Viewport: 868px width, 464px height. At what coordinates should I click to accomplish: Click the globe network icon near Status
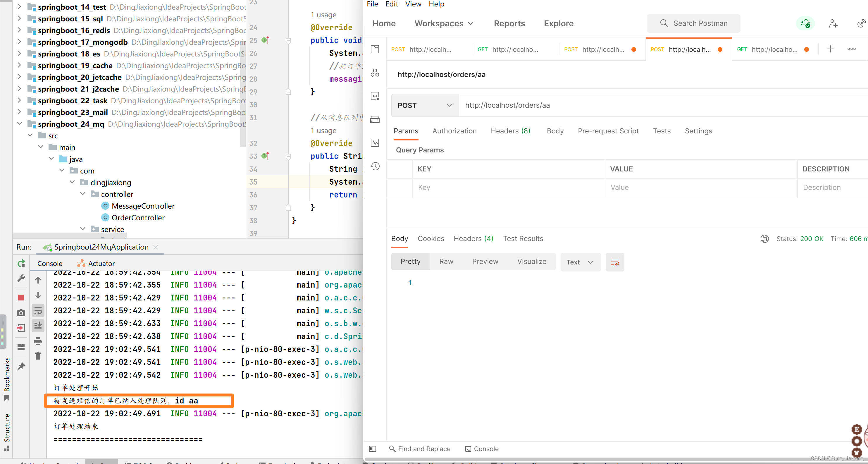coord(764,238)
